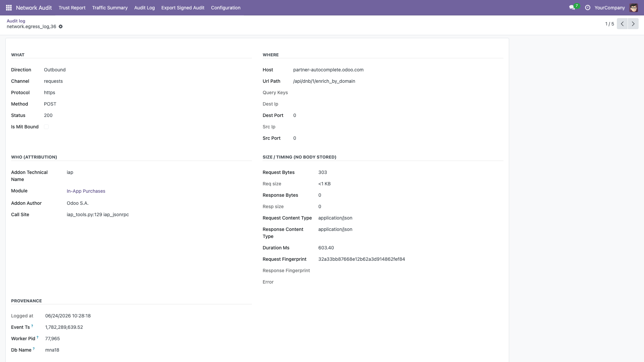644x362 pixels.
Task: Click the network.egress_log,36 record name
Action: point(32,26)
